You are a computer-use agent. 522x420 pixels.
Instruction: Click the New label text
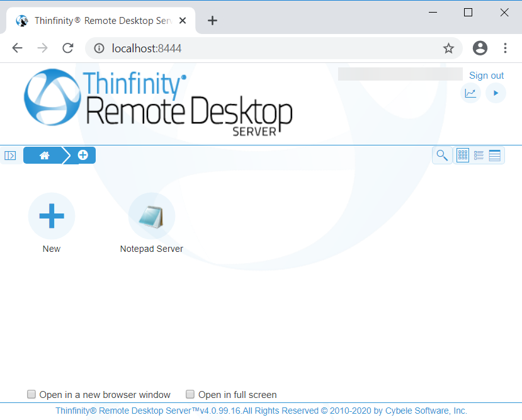pyautogui.click(x=52, y=249)
